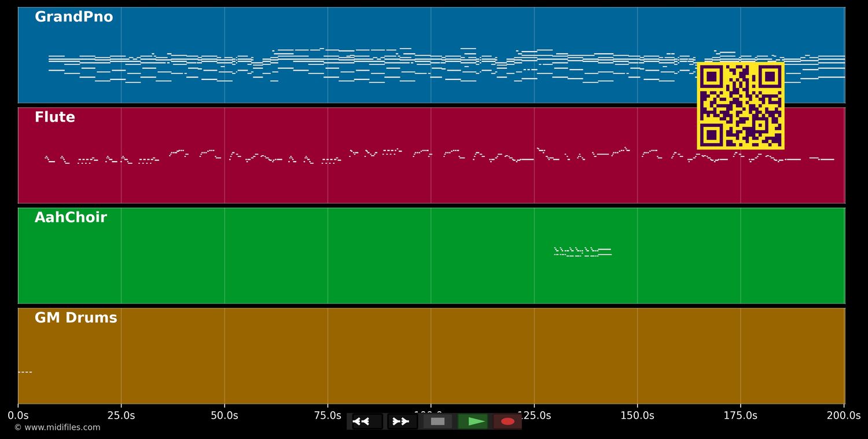
Task: Click the drum notes at track start
Action: (25, 372)
